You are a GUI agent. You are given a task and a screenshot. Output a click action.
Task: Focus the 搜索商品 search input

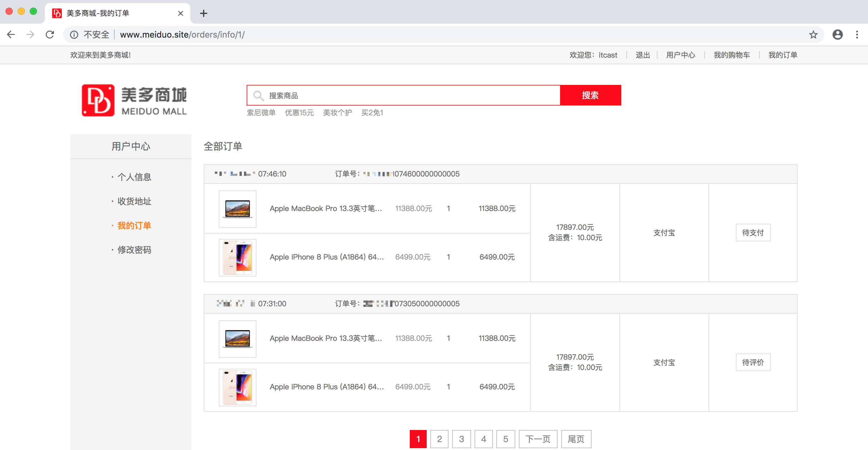click(404, 96)
